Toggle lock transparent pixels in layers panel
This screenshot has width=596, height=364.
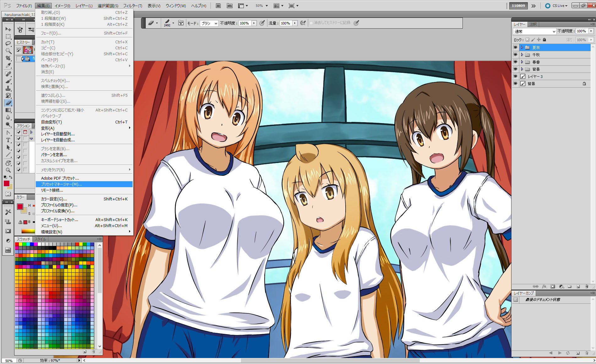(x=527, y=40)
